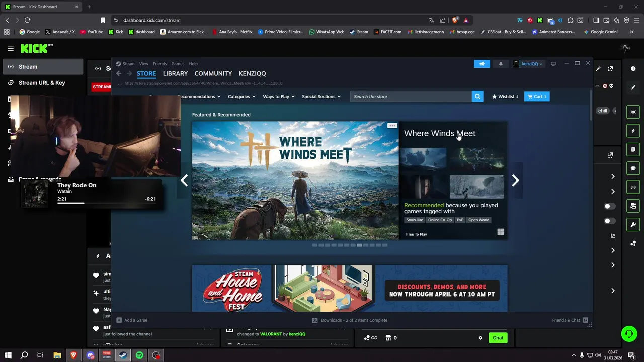Open Kick info icon in right toolbar
The width and height of the screenshot is (644, 362).
633,68
